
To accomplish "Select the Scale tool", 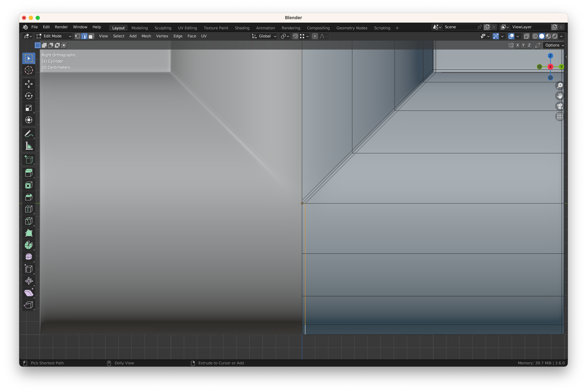I will pyautogui.click(x=29, y=108).
